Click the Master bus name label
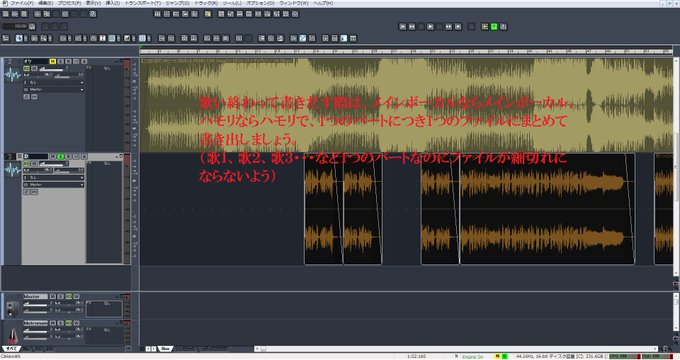The height and width of the screenshot is (360, 680). click(x=35, y=296)
